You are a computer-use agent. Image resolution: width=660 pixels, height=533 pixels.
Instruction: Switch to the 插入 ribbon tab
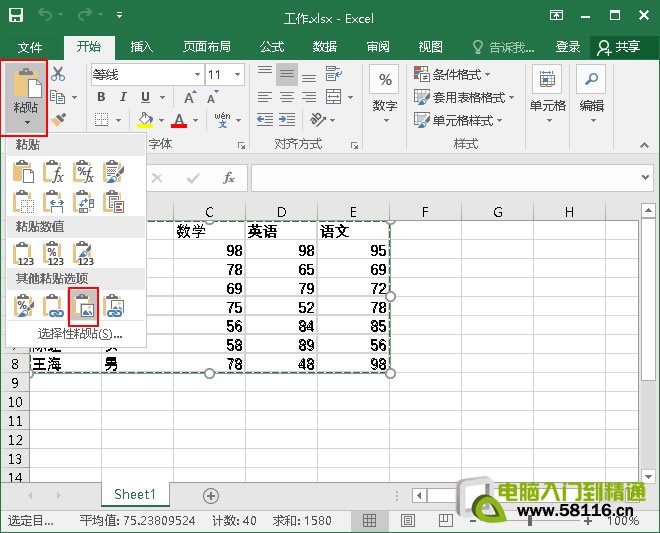(141, 47)
